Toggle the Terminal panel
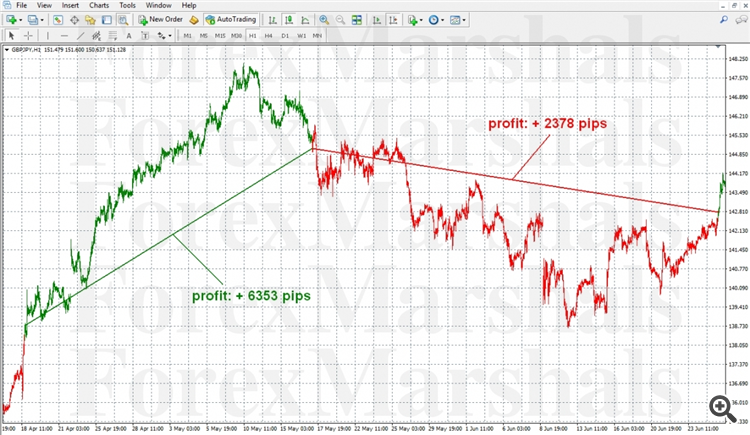Image resolution: width=750 pixels, height=435 pixels. [107, 20]
